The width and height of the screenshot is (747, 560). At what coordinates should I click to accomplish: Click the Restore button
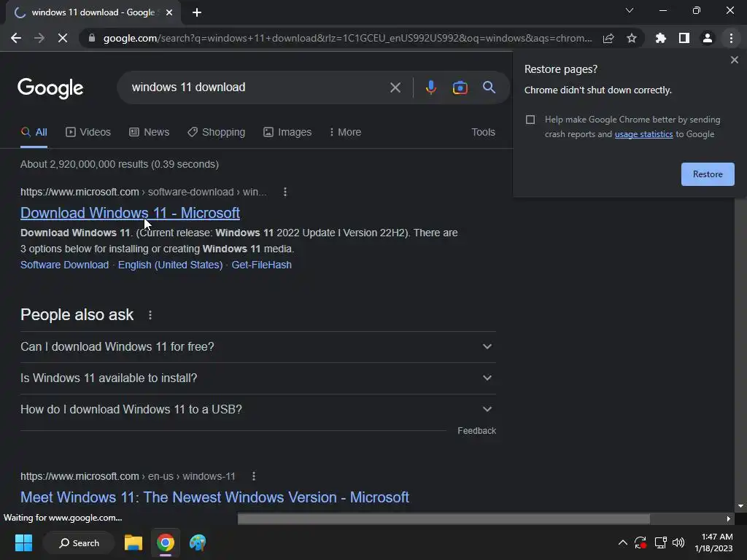pos(708,174)
